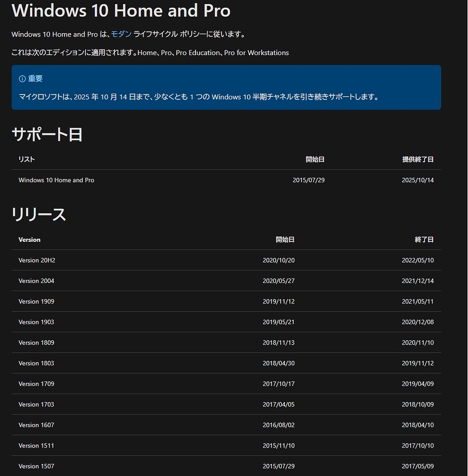Click the Version 1703 row

pos(226,405)
